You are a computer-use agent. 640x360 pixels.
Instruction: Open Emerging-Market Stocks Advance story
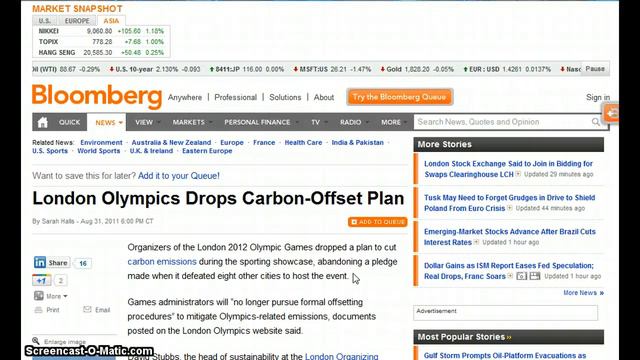(x=510, y=237)
